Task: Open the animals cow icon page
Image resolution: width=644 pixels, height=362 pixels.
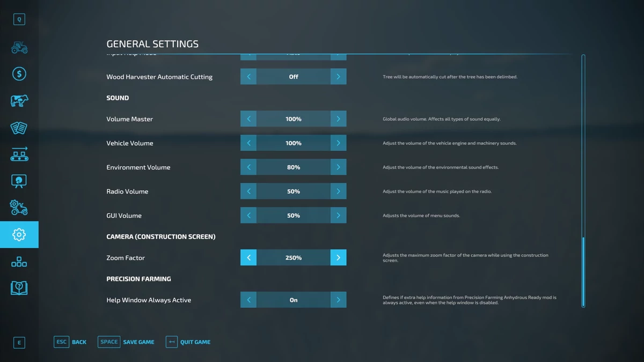Action: pyautogui.click(x=19, y=101)
